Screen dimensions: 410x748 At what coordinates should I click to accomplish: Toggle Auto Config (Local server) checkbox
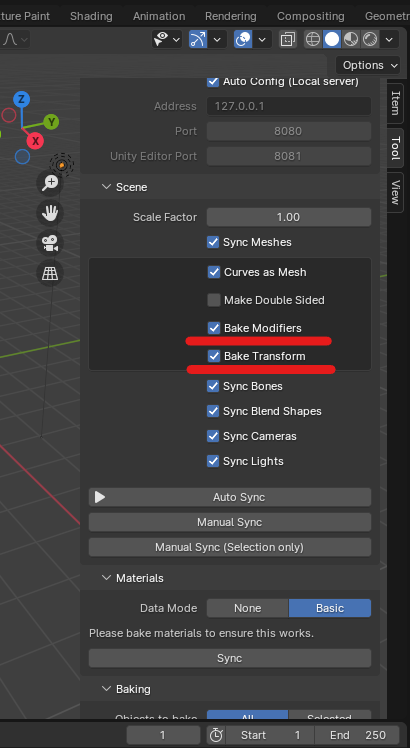(213, 81)
